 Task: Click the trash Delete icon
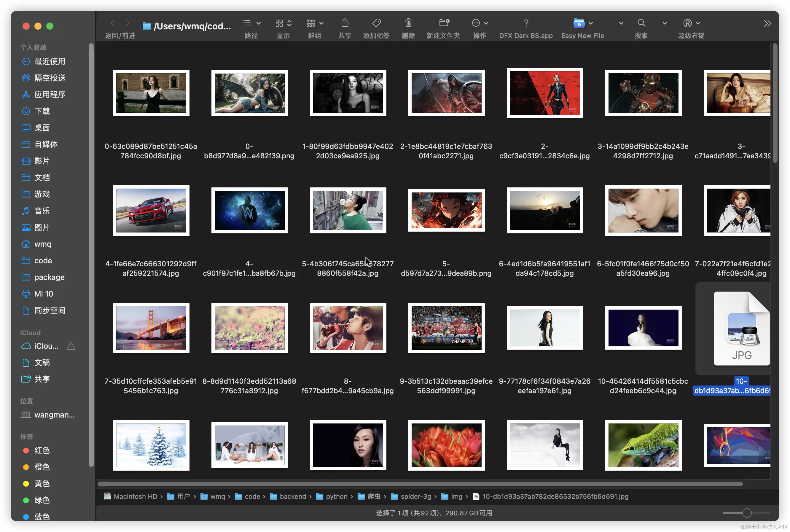click(x=408, y=23)
